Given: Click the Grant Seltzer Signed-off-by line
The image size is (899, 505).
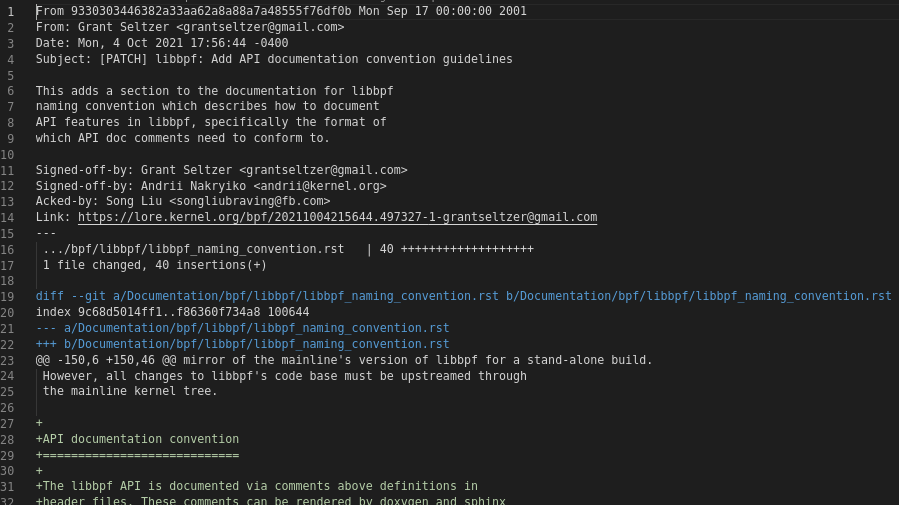Looking at the screenshot, I should coord(221,170).
